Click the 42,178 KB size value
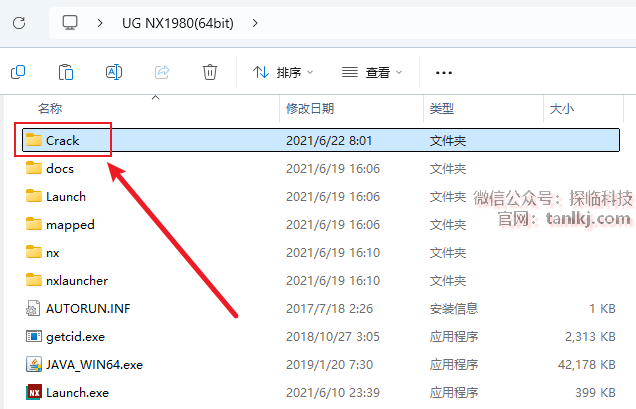Viewport: 636px width, 409px height. 587,364
